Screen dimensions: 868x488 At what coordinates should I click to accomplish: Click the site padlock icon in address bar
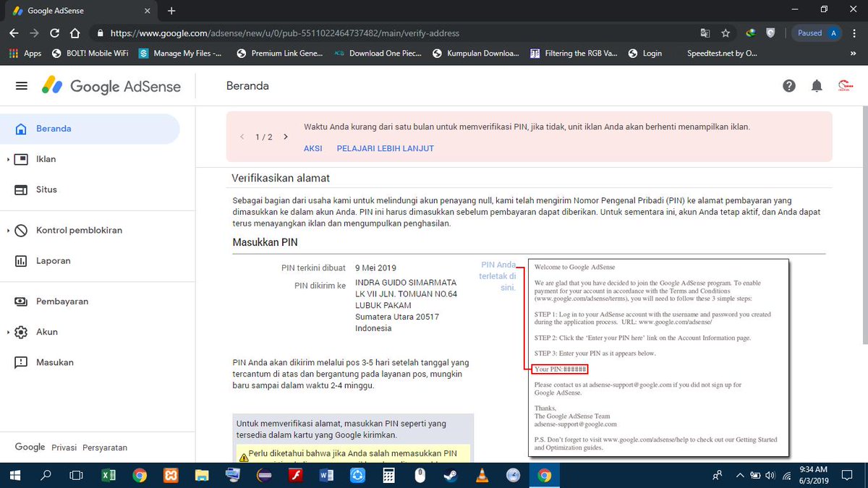(100, 33)
